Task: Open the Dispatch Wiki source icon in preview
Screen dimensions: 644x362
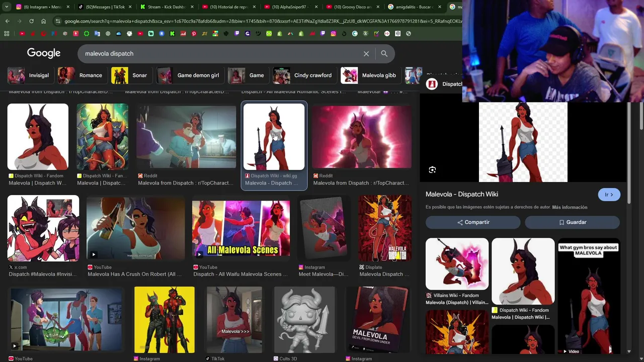Action: (432, 84)
